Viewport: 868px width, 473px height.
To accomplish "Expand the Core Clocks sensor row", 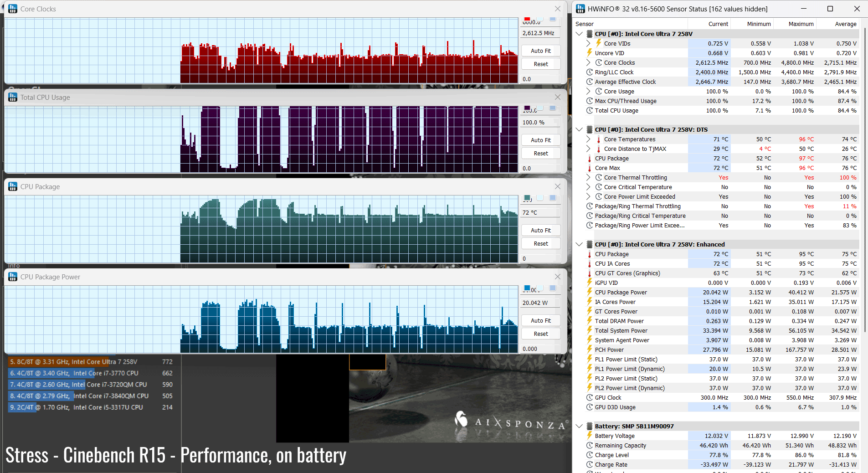I will click(588, 62).
